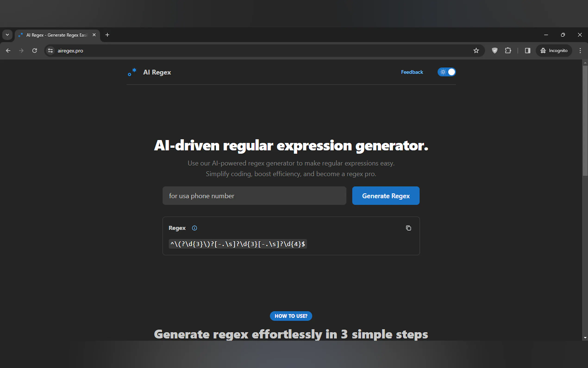Toggle the light/dark theme switch
588x368 pixels.
point(447,72)
